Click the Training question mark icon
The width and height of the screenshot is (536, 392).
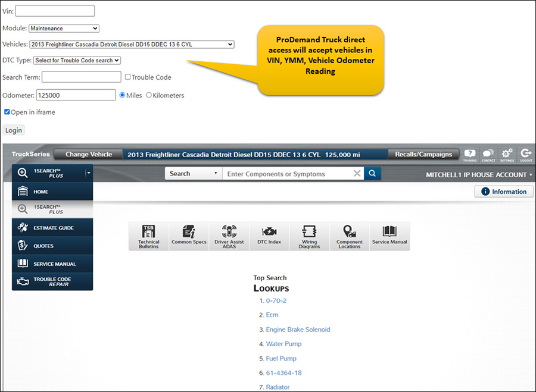pyautogui.click(x=470, y=155)
